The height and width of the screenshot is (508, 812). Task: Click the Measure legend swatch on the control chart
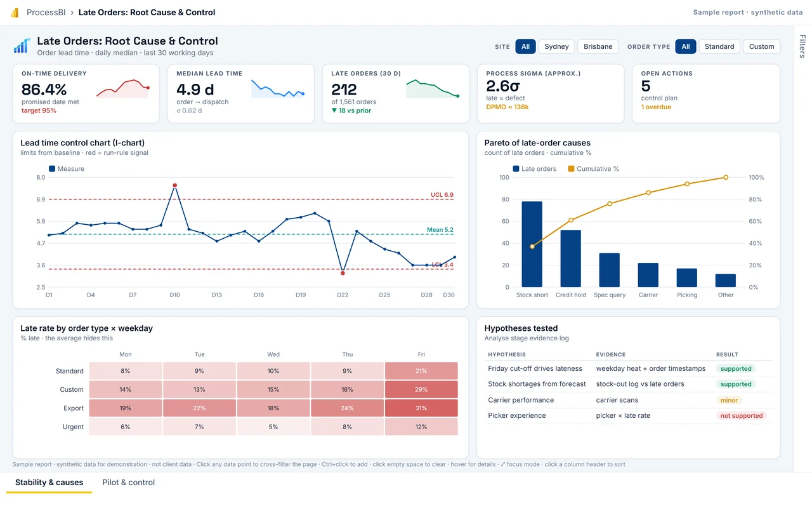click(52, 169)
